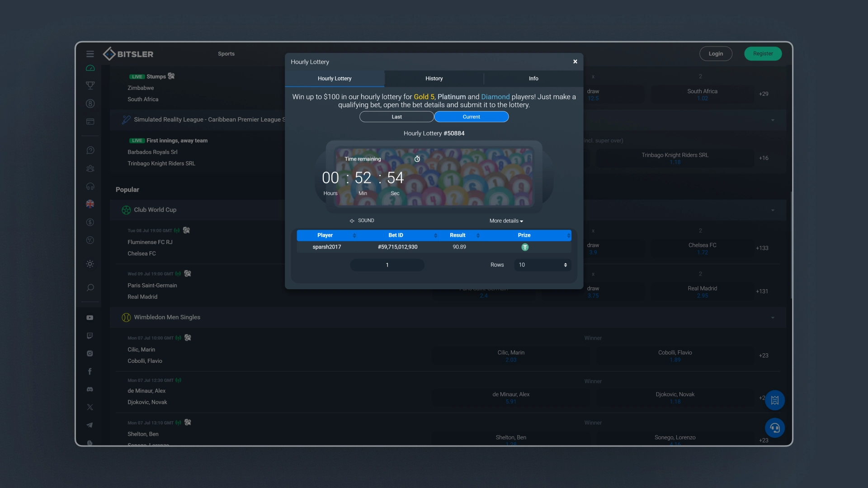
Task: Open the eight-ball lottery sidebar icon
Action: (x=90, y=103)
